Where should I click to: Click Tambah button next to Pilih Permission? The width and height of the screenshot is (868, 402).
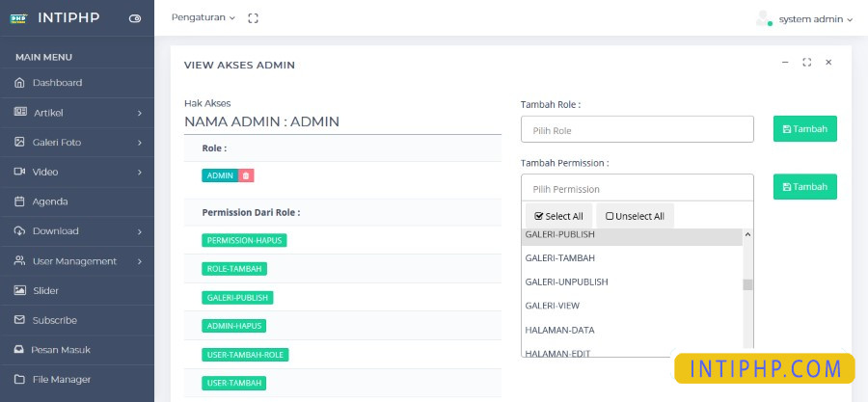click(x=804, y=187)
